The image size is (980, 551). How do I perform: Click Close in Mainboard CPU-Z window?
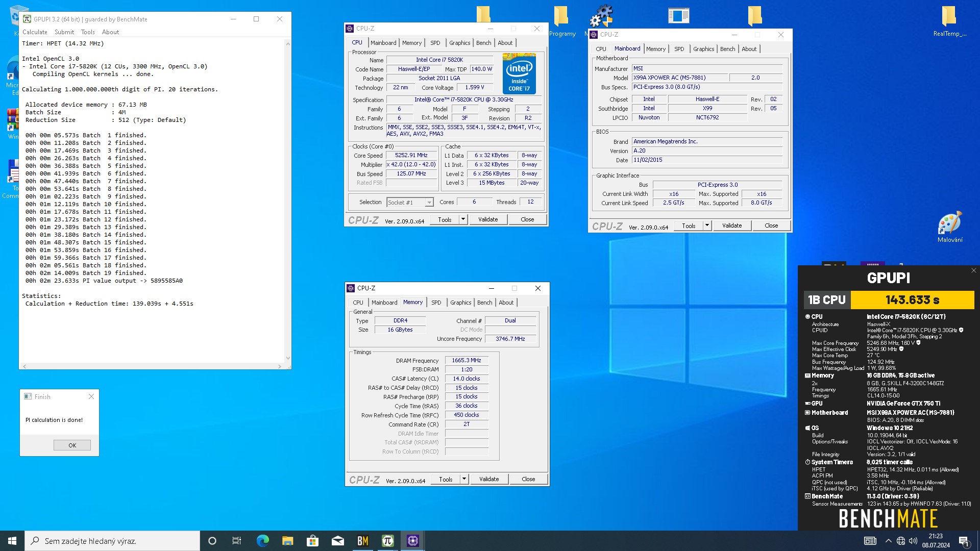click(x=771, y=226)
